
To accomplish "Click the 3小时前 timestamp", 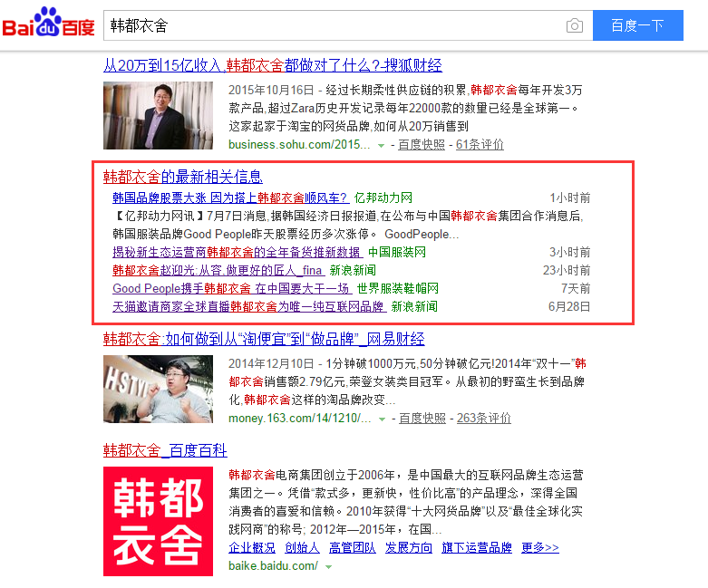I will pyautogui.click(x=570, y=252).
